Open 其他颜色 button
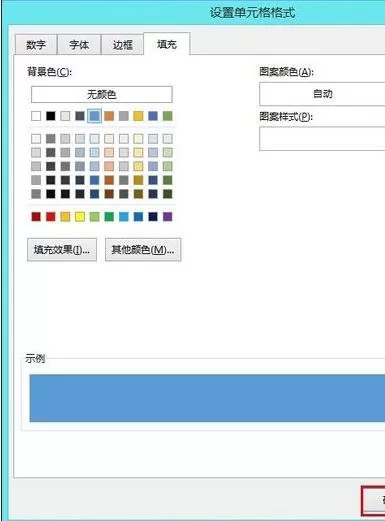Screen dimensions: 385x521 (x=143, y=249)
